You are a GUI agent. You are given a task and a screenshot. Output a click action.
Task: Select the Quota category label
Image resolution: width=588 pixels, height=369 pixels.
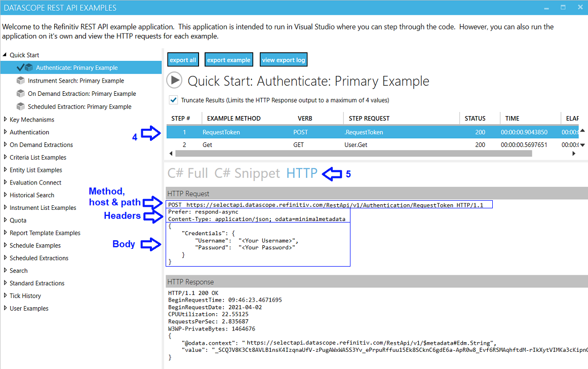pyautogui.click(x=18, y=220)
